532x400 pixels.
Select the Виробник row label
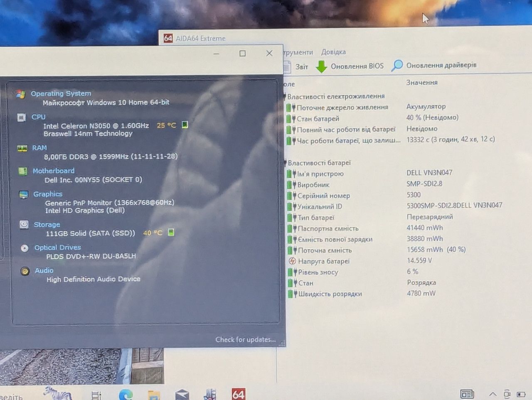tap(313, 185)
